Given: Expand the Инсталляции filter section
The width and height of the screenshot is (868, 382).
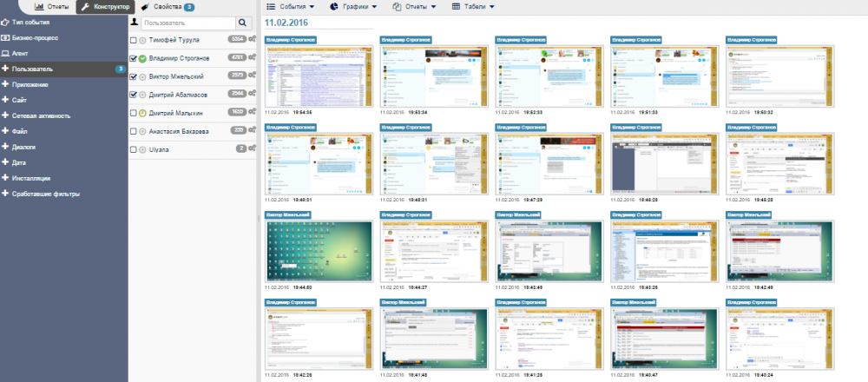Looking at the screenshot, I should 63,178.
